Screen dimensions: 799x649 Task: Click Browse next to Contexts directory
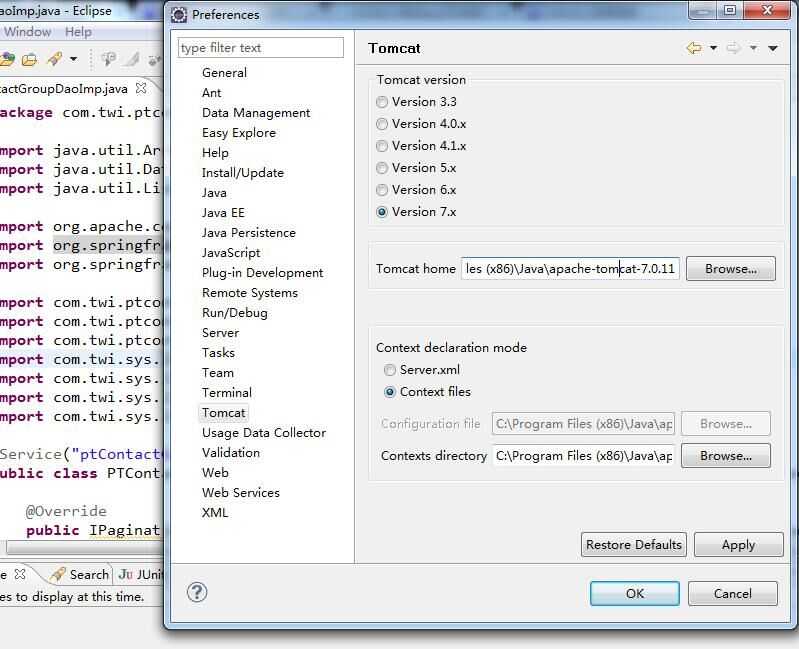pos(726,455)
